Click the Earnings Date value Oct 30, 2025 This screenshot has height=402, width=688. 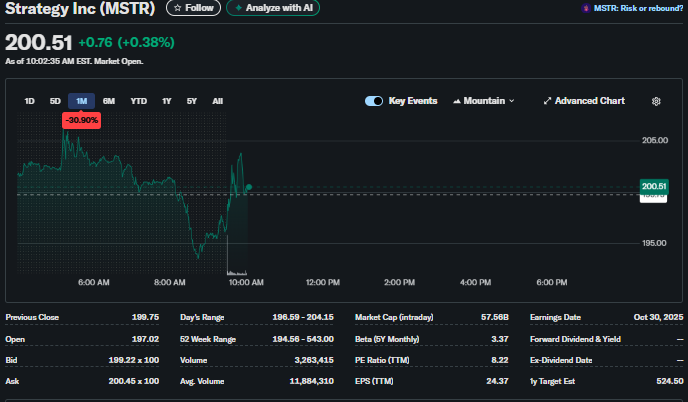point(660,317)
